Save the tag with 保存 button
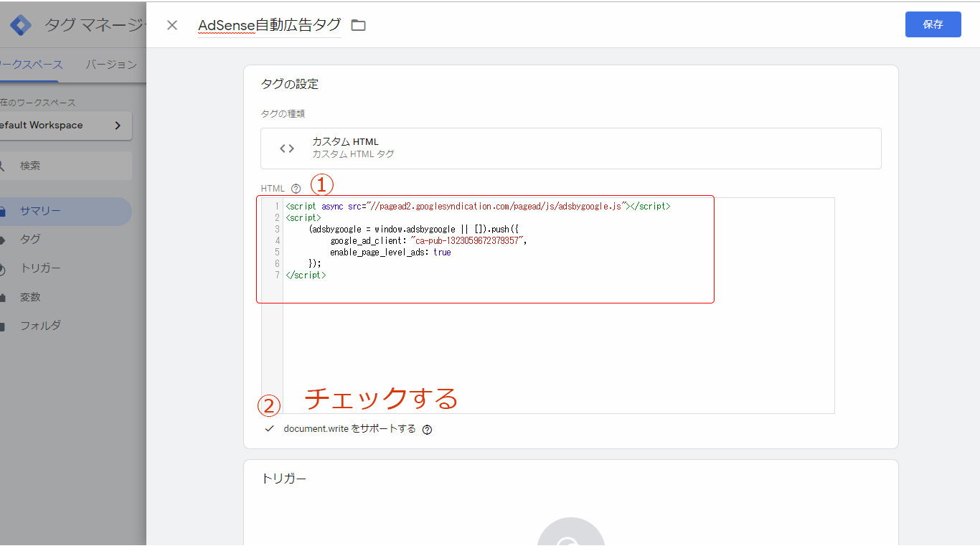Screen dimensions: 980x551 (933, 24)
